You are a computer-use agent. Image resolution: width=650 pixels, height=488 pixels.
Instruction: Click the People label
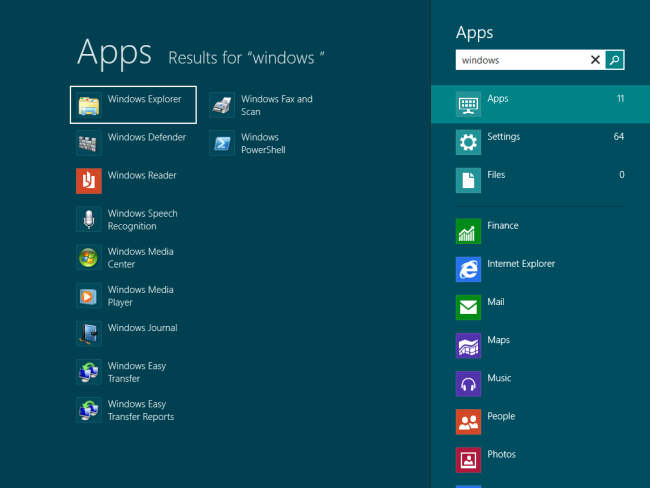(501, 416)
